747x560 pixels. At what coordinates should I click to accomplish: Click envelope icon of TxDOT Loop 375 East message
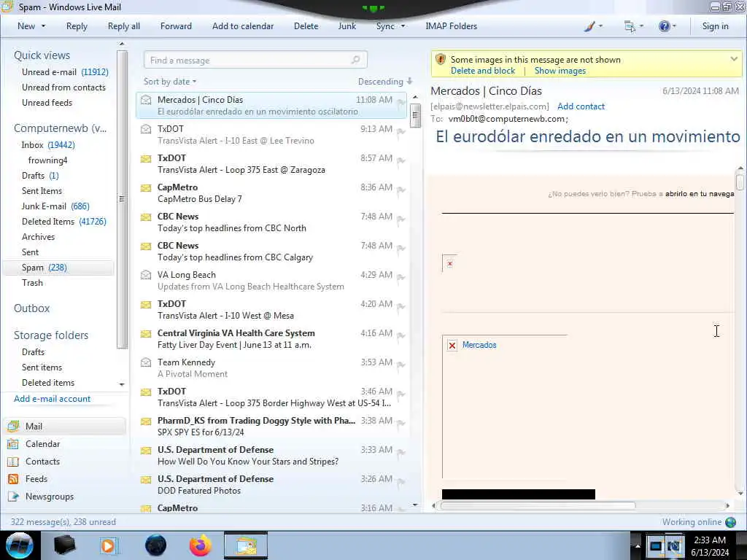tap(146, 158)
